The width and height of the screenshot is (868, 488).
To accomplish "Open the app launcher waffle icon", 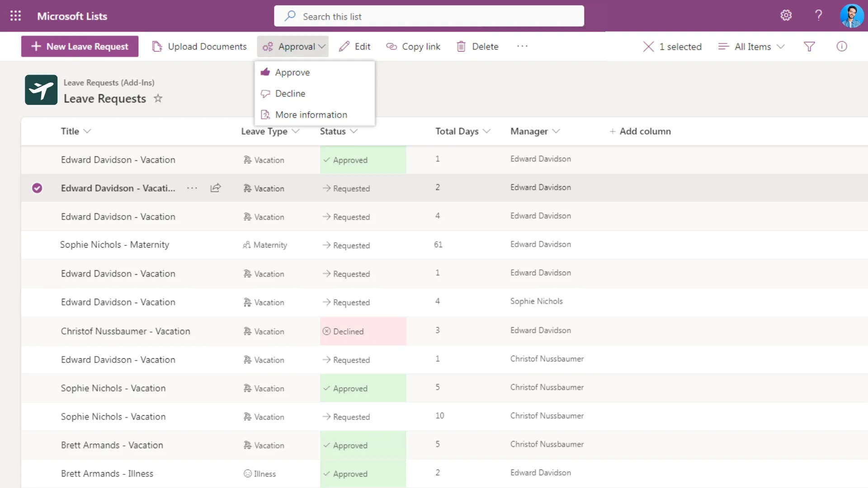I will click(15, 15).
